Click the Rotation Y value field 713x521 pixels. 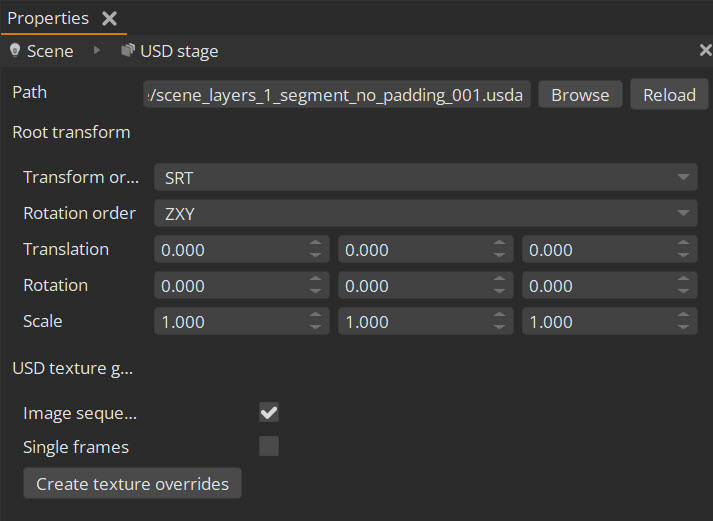click(x=414, y=285)
